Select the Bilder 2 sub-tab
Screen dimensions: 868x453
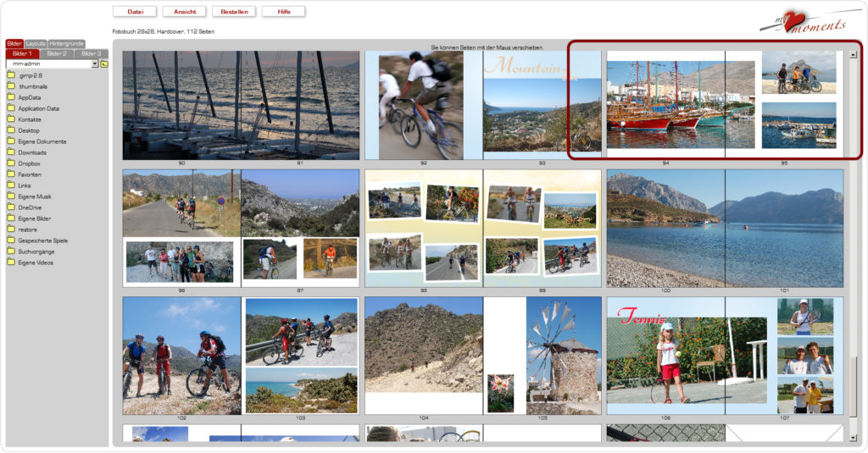pos(57,53)
